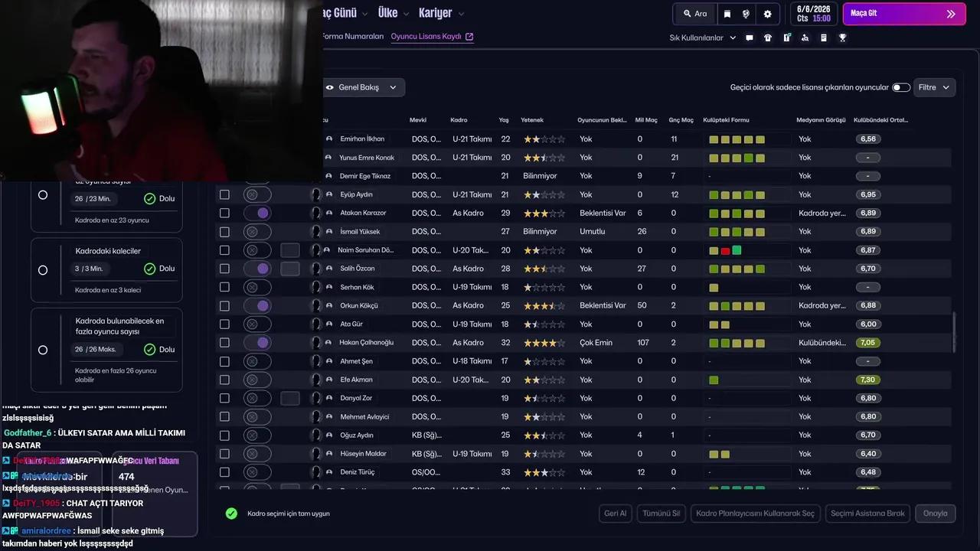Click the green check Dolu icon for Kadrodaki kaleciler
Screen dimensions: 980x551
[x=150, y=269]
